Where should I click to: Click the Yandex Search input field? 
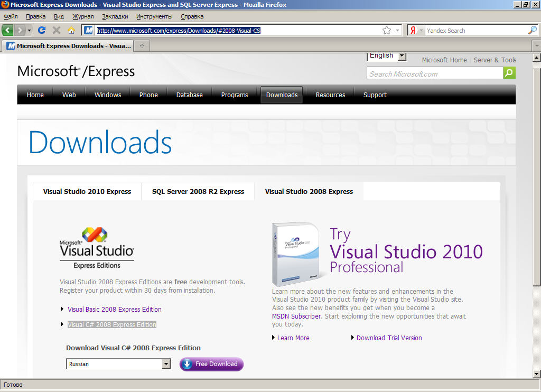click(x=476, y=30)
